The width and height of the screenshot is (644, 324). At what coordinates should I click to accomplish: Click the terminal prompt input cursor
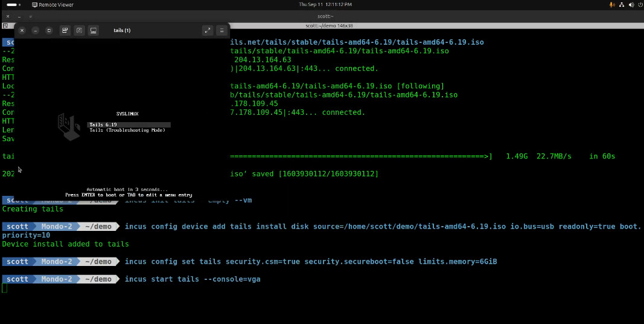[5, 288]
